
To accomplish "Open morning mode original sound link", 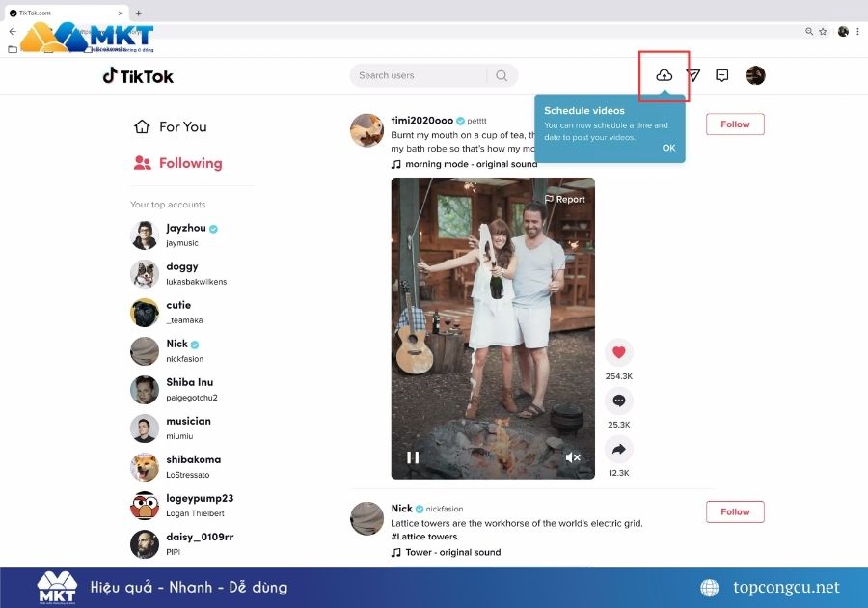I will tap(464, 164).
